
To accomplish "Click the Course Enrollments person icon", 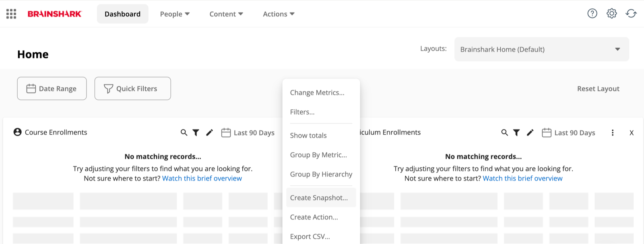I will pyautogui.click(x=17, y=132).
